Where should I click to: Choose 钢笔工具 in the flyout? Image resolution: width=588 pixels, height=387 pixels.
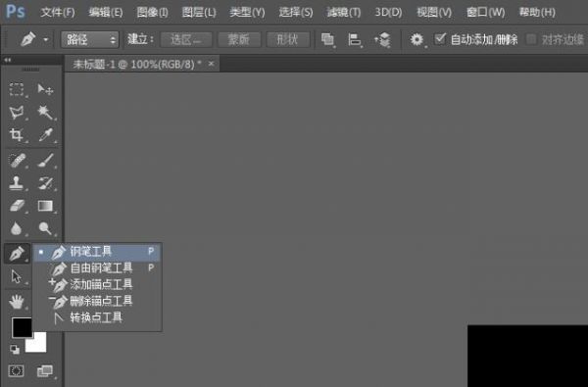(x=97, y=252)
